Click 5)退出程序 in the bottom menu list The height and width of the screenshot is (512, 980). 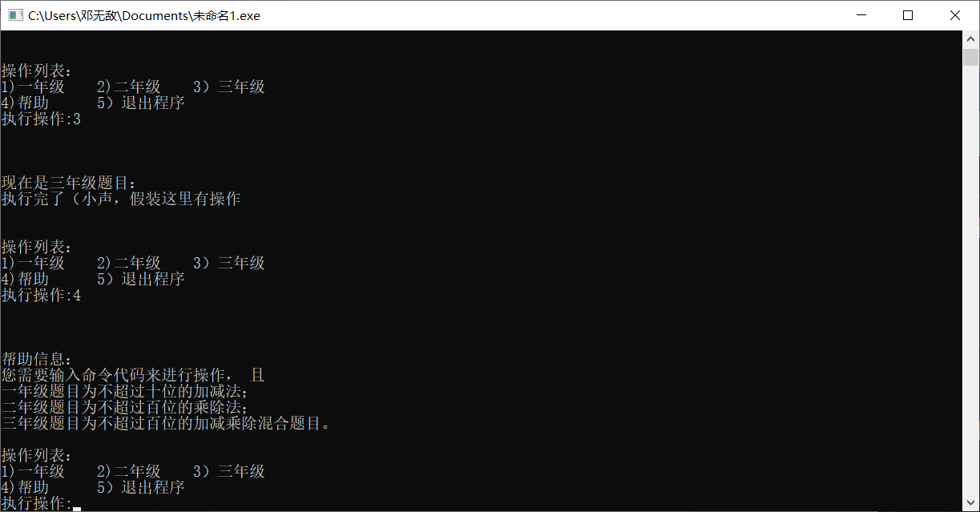pyautogui.click(x=141, y=487)
